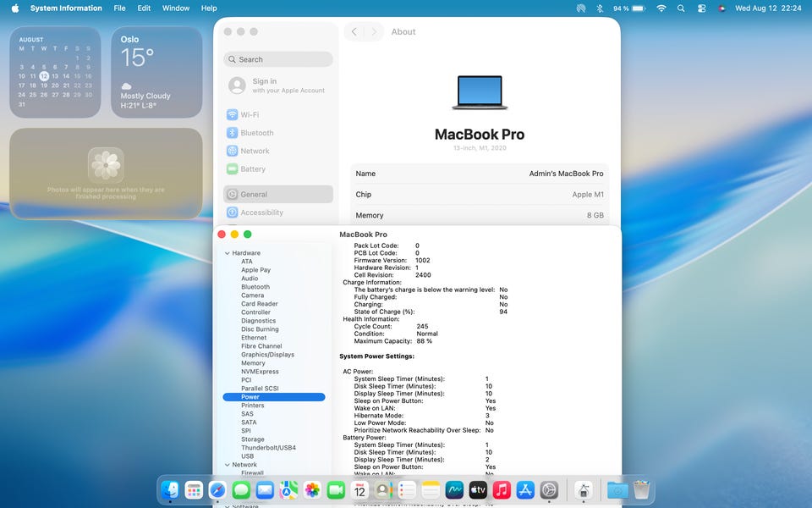The height and width of the screenshot is (508, 812).
Task: Open the System Information app menu
Action: point(66,8)
